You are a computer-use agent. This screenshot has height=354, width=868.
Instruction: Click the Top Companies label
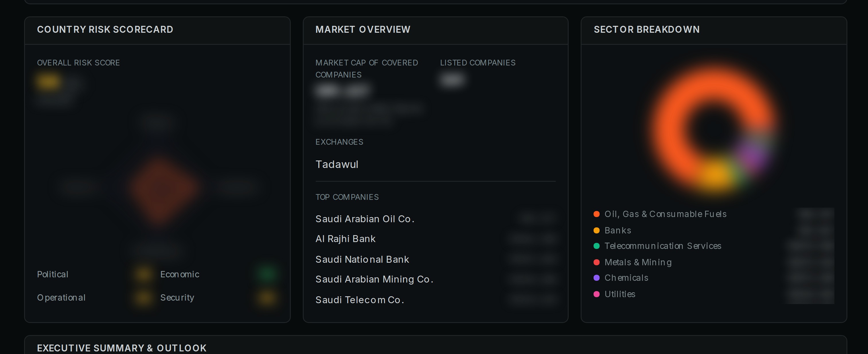tap(347, 197)
